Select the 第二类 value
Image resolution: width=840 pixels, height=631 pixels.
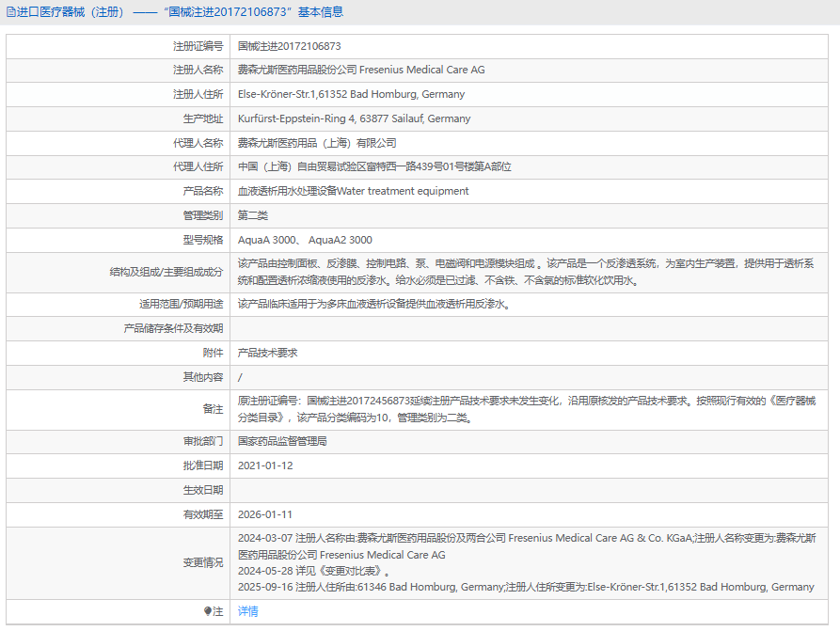252,216
